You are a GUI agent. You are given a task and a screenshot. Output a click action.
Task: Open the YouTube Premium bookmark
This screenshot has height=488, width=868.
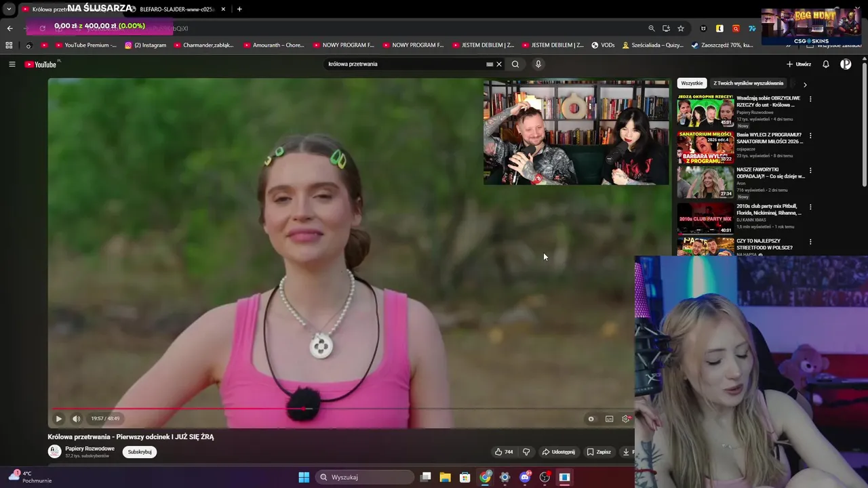tap(86, 45)
